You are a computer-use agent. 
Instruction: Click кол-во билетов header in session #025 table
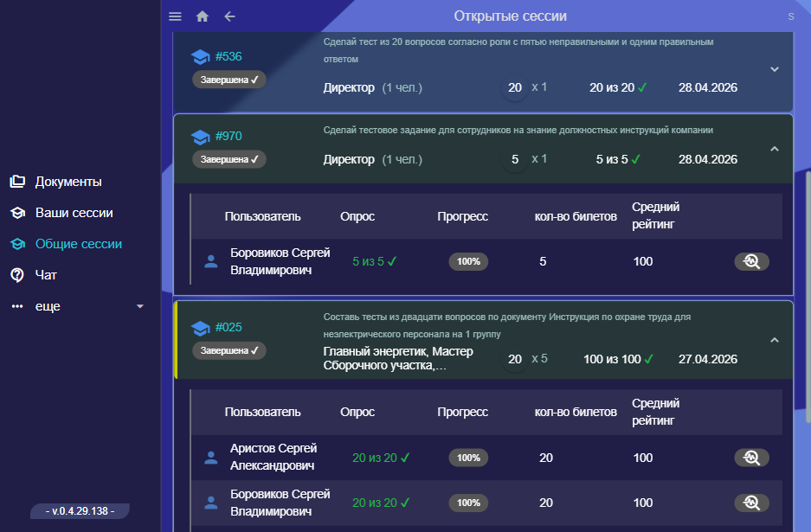click(576, 412)
